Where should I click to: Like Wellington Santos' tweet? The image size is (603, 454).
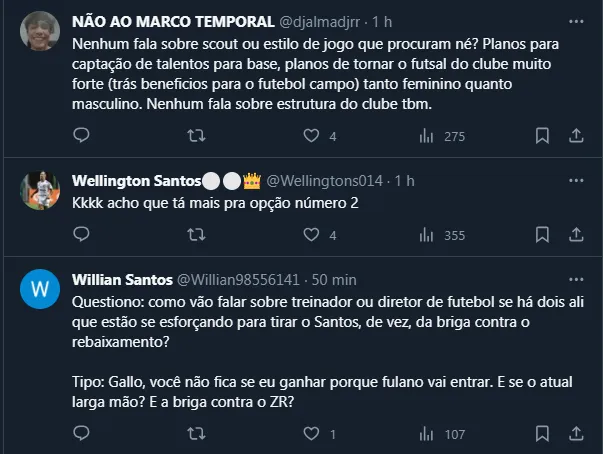coord(311,235)
